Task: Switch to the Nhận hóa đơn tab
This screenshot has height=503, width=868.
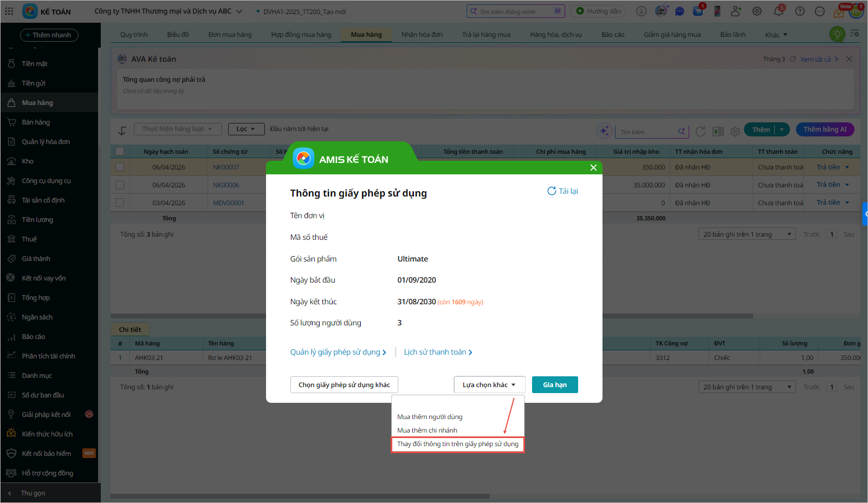Action: pos(422,35)
